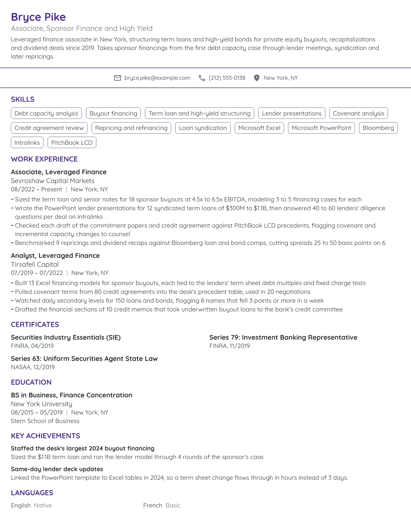Select BS in Business, Finance Concentration

click(x=72, y=395)
